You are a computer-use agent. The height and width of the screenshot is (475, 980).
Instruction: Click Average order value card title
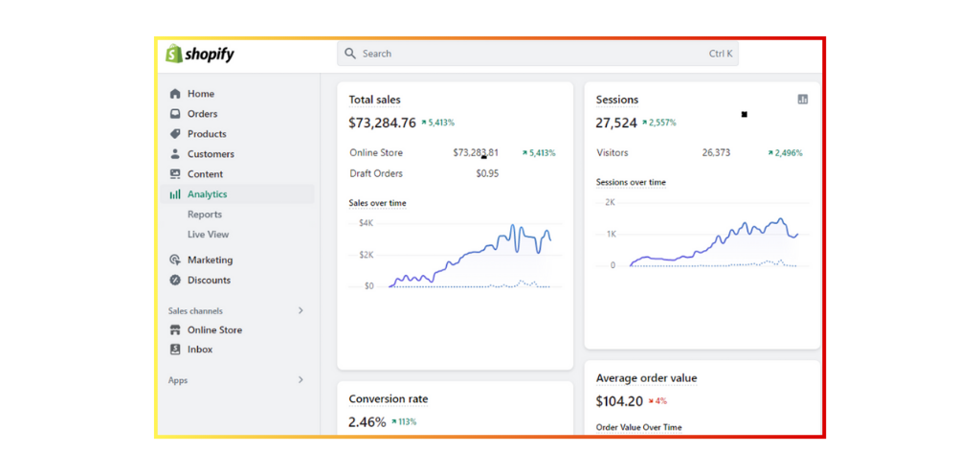[646, 378]
